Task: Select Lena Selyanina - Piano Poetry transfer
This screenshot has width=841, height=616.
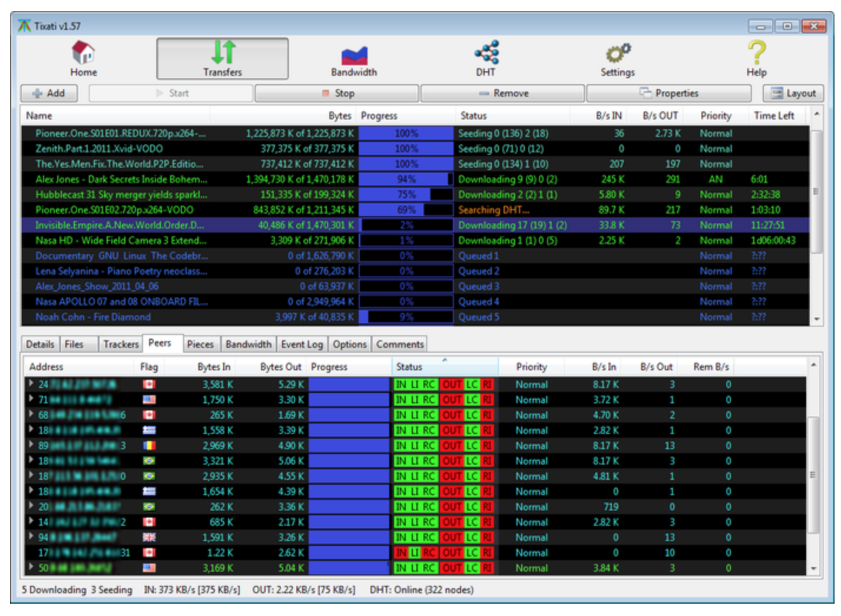Action: [415, 271]
